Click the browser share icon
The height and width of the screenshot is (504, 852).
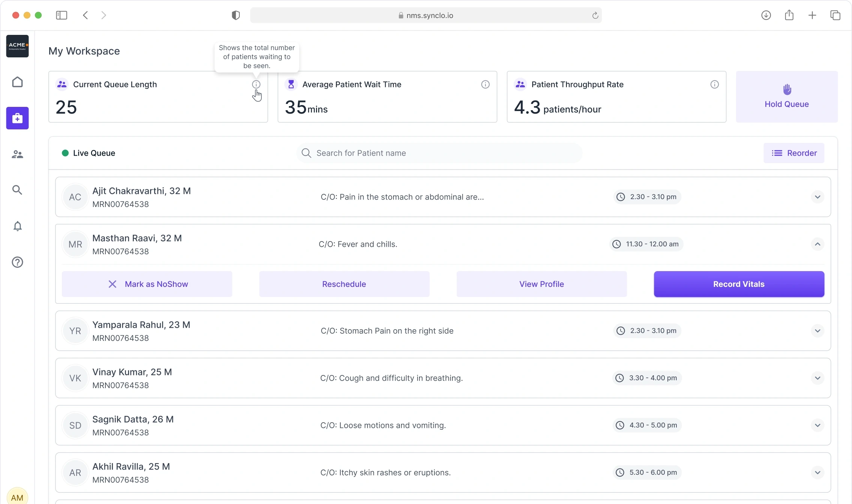click(789, 15)
